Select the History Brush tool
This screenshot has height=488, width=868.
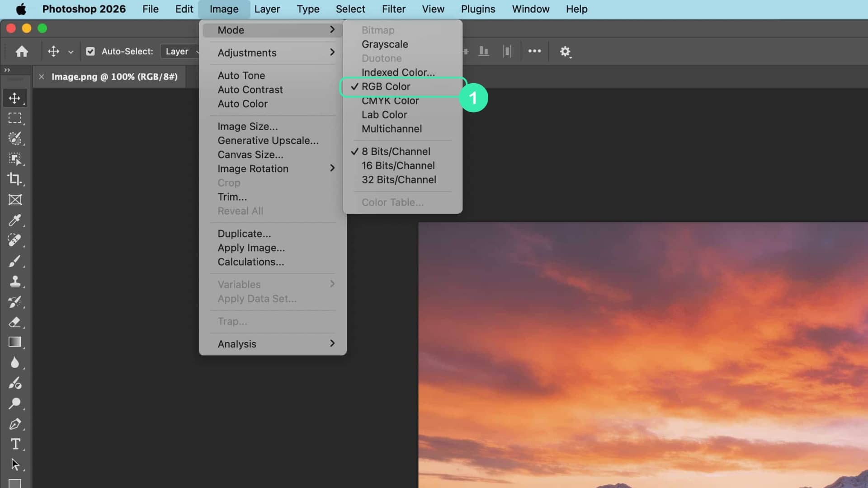click(x=15, y=301)
